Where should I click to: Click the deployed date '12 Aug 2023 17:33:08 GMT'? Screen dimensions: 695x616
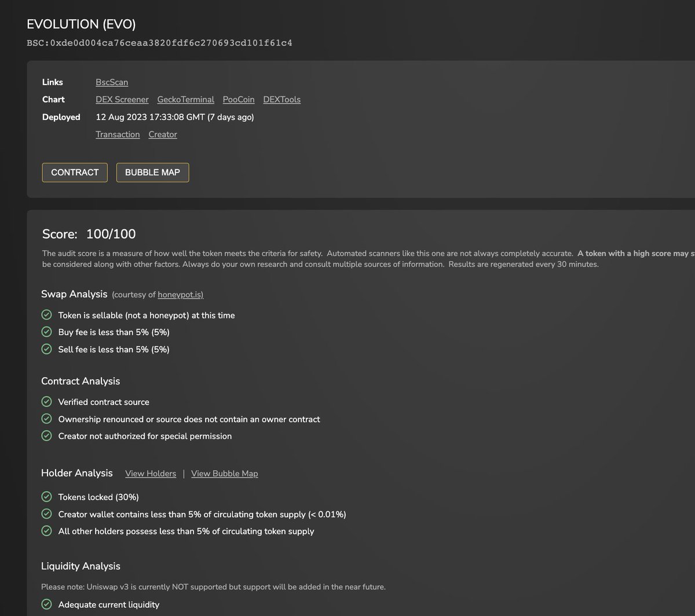[x=150, y=117]
